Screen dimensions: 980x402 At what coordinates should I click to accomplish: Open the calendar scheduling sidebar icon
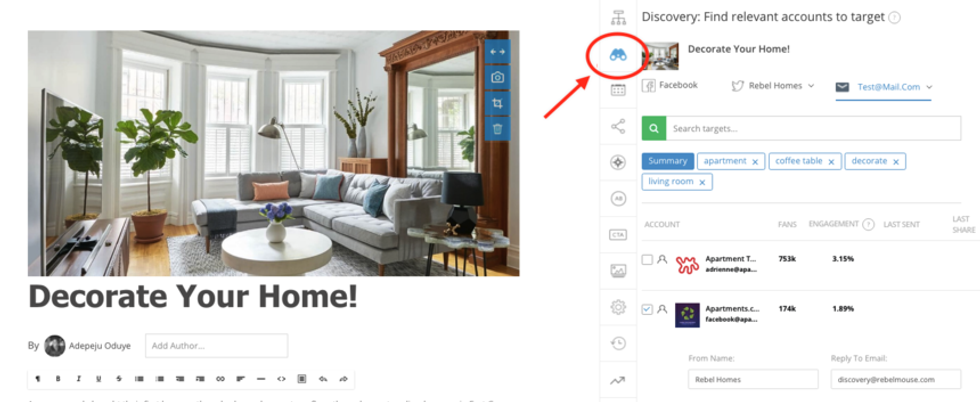pos(618,90)
